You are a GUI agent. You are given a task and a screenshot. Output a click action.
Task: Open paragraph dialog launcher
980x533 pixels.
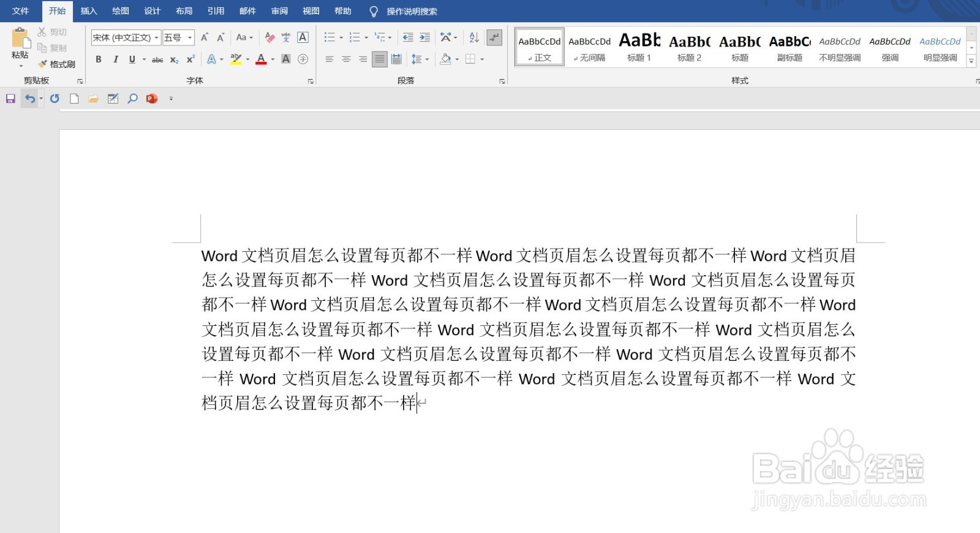(x=502, y=81)
